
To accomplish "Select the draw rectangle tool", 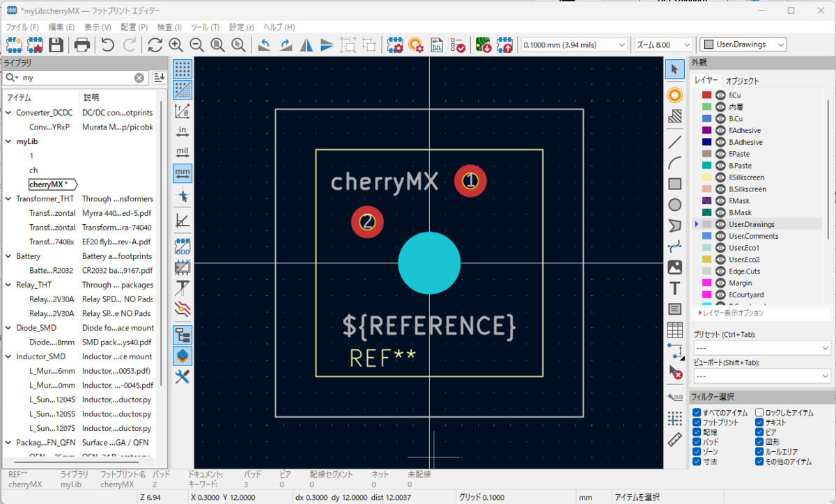I will 674,184.
